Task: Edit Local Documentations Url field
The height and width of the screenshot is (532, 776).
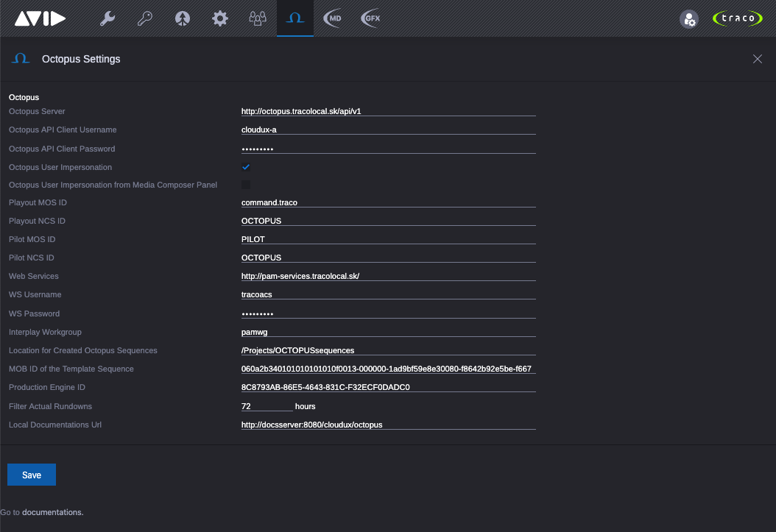Action: [x=389, y=425]
